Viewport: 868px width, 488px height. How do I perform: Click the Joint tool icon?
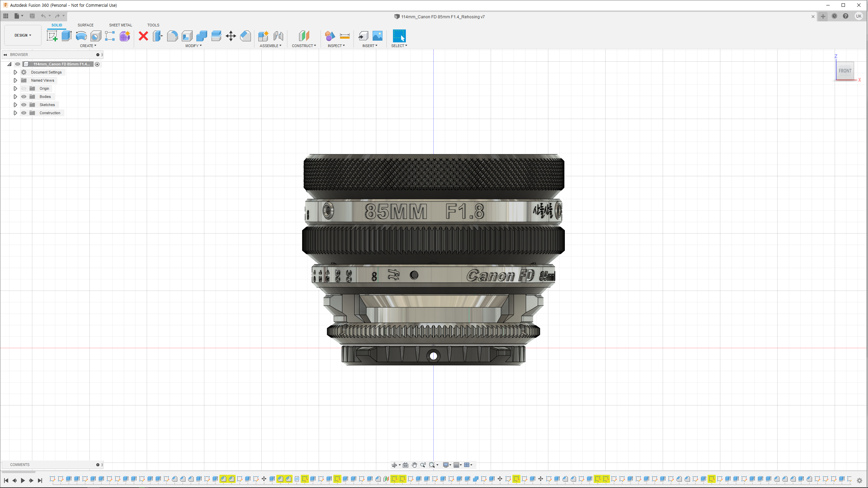(278, 36)
